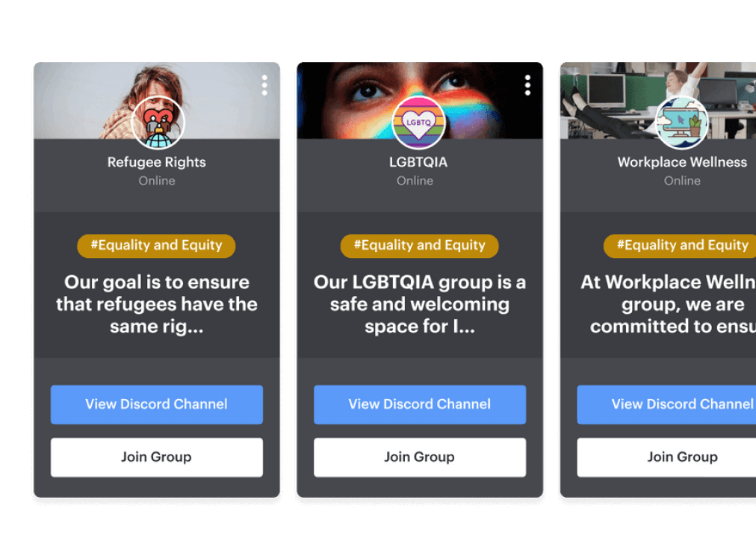Image resolution: width=756 pixels, height=559 pixels.
Task: Click the LGBTQ heart avatar icon
Action: pos(418,123)
